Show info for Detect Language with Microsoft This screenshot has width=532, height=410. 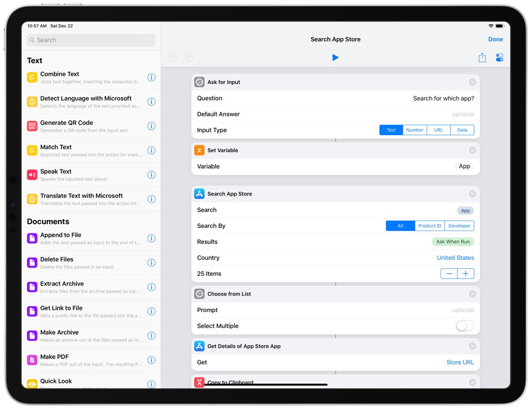151,102
